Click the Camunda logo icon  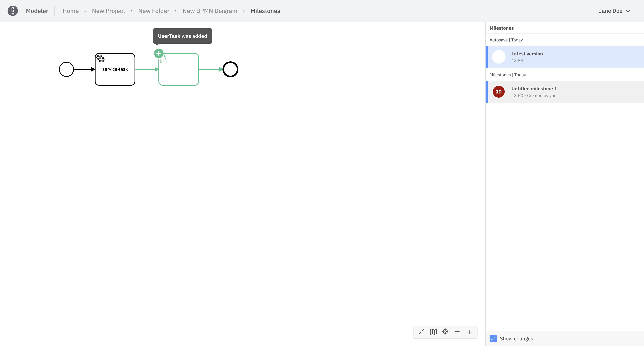pos(13,11)
